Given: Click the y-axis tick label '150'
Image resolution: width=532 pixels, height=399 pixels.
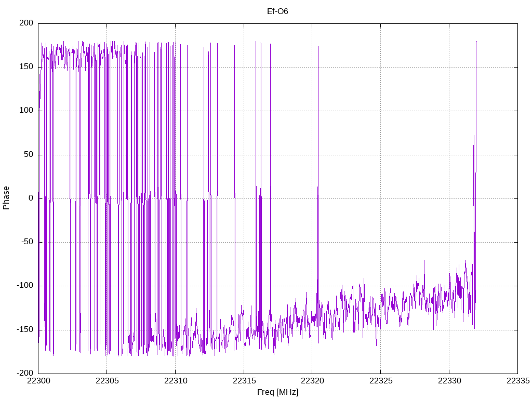Looking at the screenshot, I should [26, 67].
